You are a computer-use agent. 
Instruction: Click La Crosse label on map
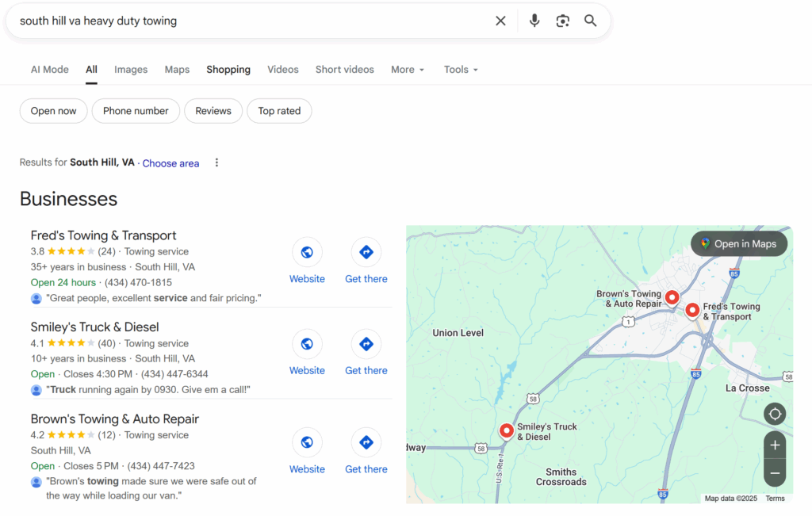point(747,388)
